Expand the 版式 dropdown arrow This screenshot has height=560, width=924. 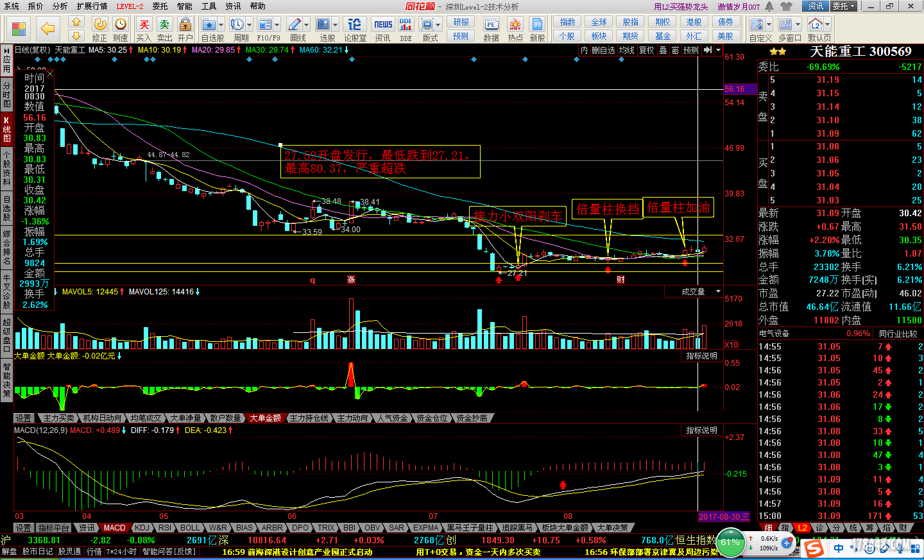tap(438, 25)
